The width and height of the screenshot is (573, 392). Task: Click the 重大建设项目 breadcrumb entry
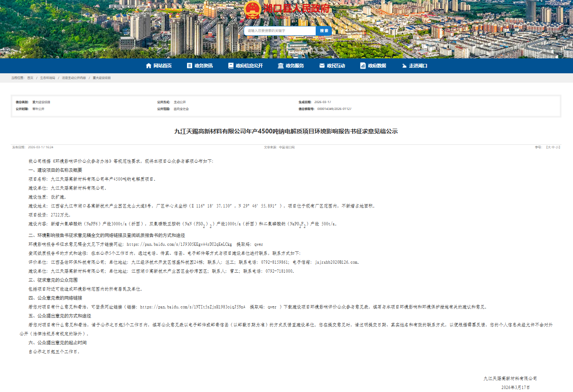coord(101,78)
